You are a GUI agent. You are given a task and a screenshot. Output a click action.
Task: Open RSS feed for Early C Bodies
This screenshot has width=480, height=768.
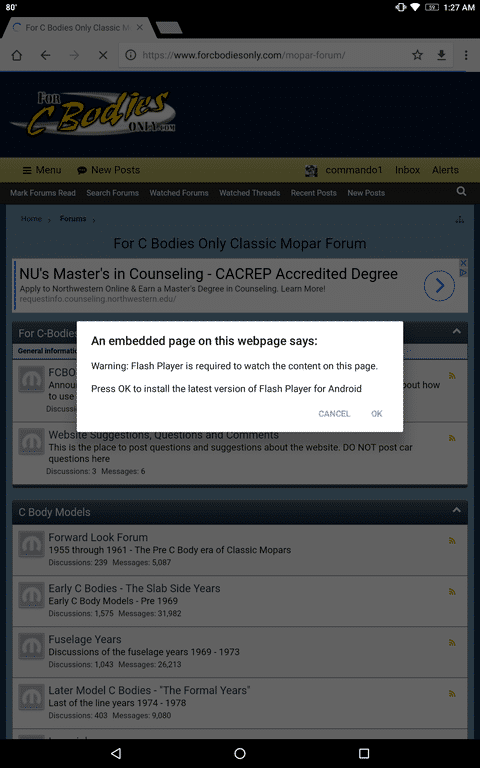[x=452, y=592]
